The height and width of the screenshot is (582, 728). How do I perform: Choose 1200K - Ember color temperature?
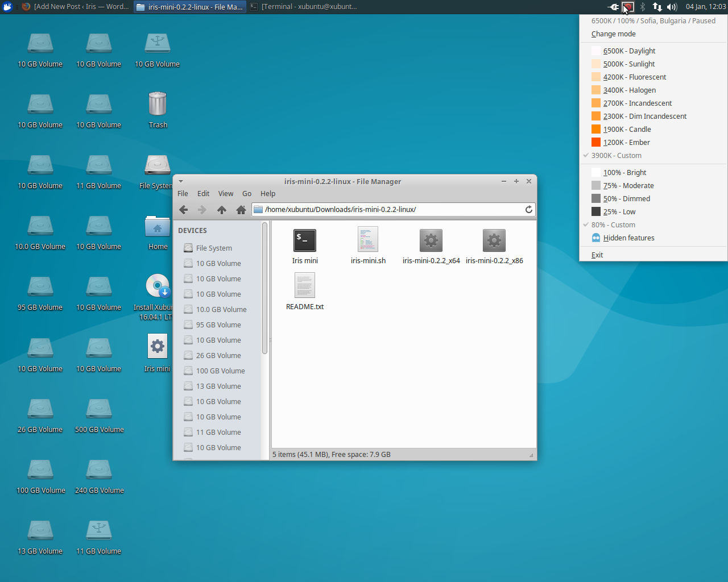click(x=653, y=142)
